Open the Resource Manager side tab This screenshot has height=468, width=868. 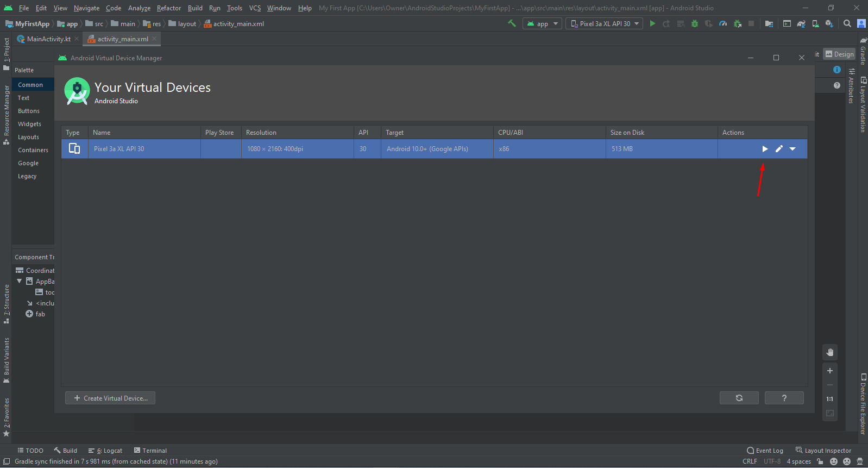[6, 115]
